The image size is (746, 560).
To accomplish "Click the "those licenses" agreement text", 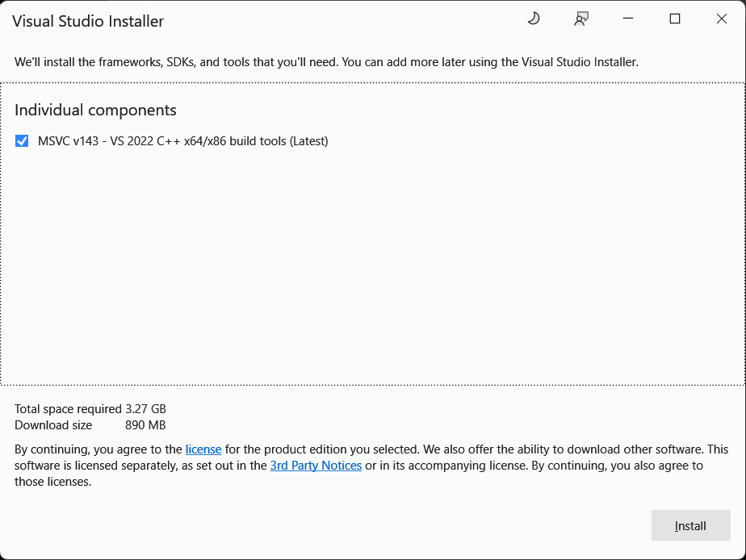I will pyautogui.click(x=52, y=482).
